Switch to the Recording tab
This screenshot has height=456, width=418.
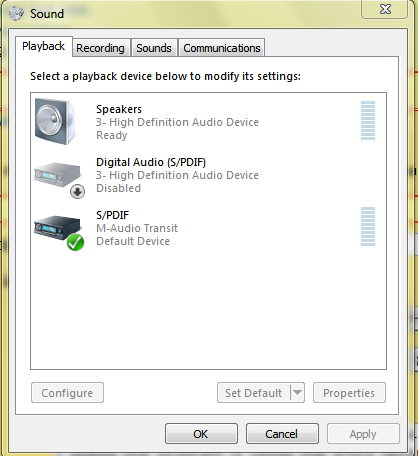[100, 48]
